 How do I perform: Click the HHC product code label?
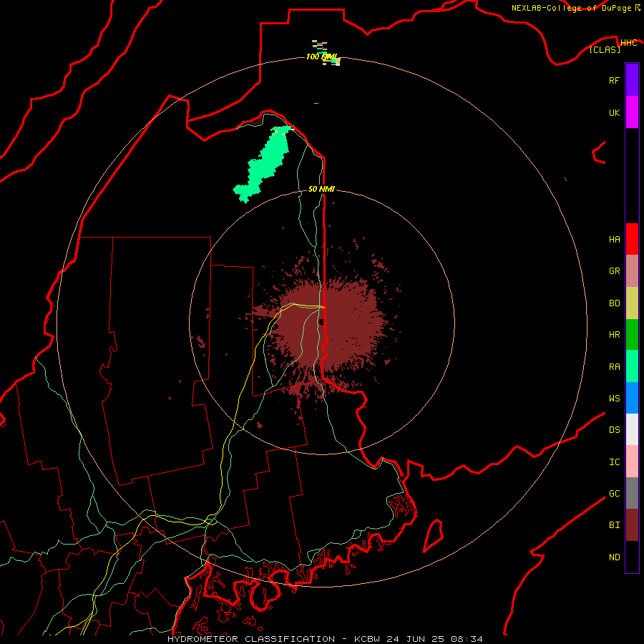pos(628,43)
